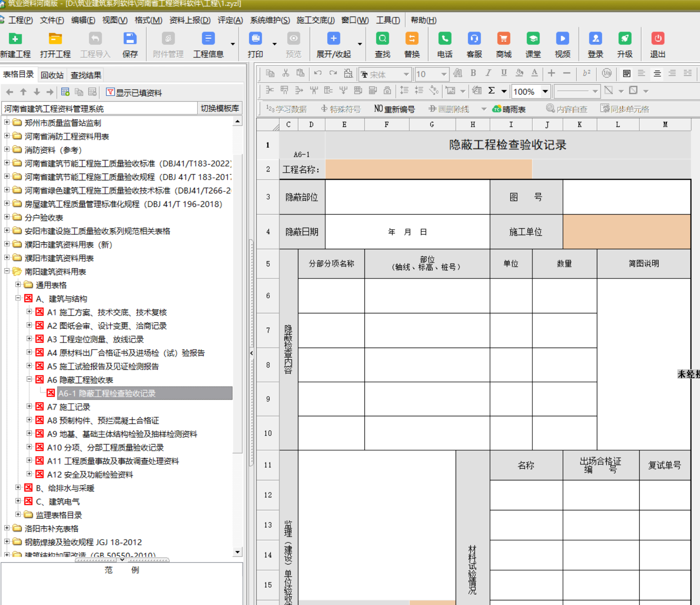The image size is (700, 605).
Task: Collapse the 南阳建筑资料用表 tree folder
Action: (7, 271)
